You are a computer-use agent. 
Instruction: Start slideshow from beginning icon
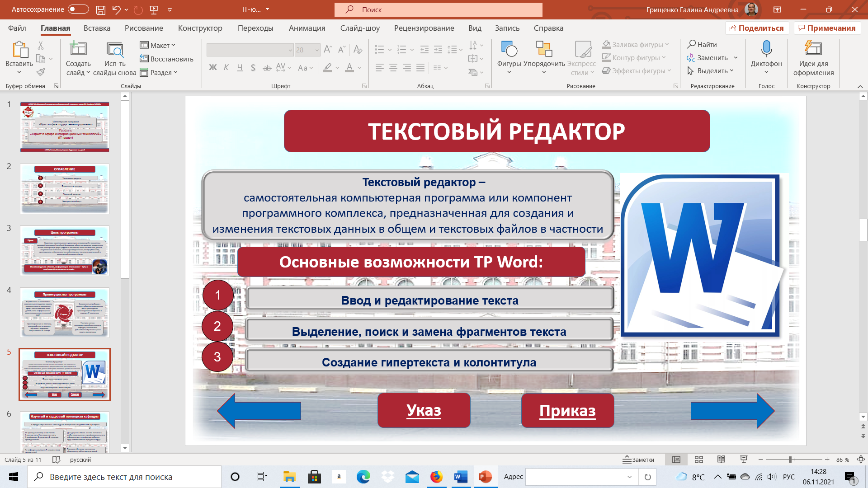point(154,9)
